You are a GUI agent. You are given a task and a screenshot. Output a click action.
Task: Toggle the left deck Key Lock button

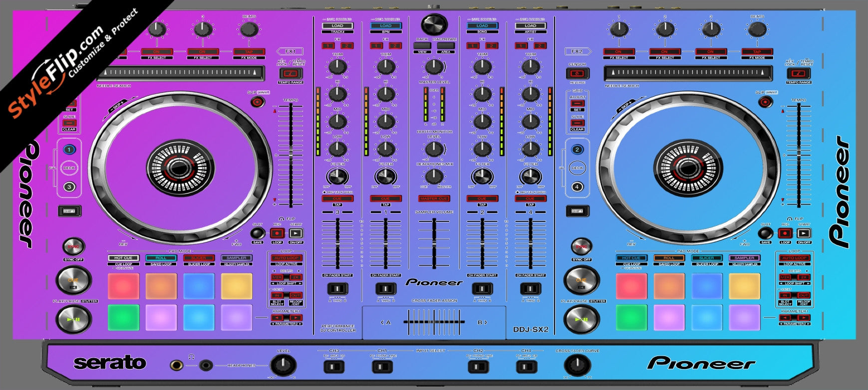pyautogui.click(x=290, y=73)
